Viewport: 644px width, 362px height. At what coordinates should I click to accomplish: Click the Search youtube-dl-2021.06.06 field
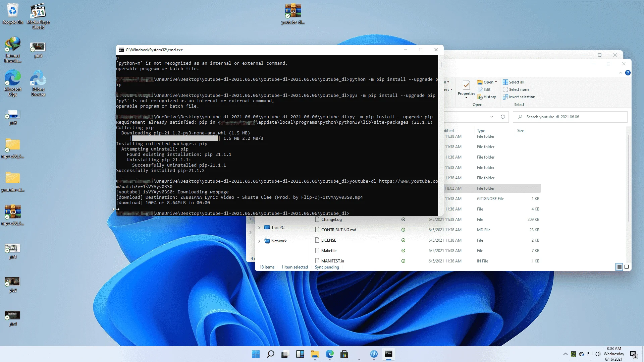(x=570, y=117)
